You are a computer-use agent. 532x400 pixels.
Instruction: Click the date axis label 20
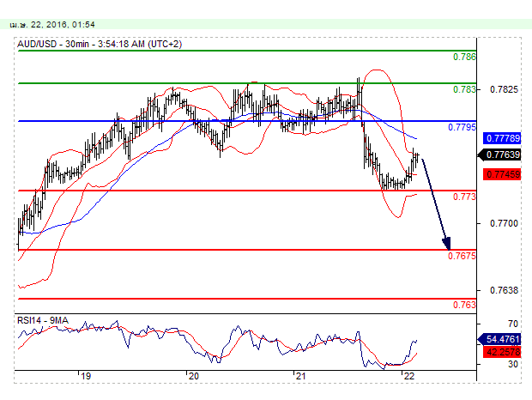click(x=193, y=376)
